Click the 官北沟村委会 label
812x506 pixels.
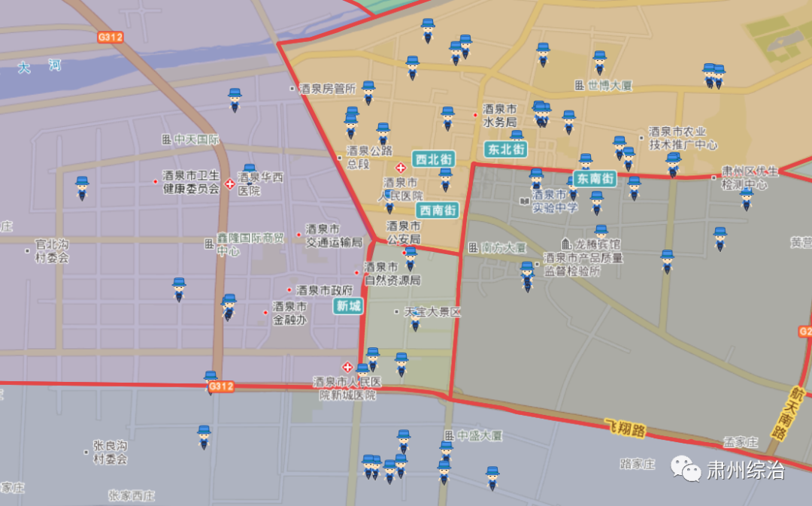[x=52, y=250]
